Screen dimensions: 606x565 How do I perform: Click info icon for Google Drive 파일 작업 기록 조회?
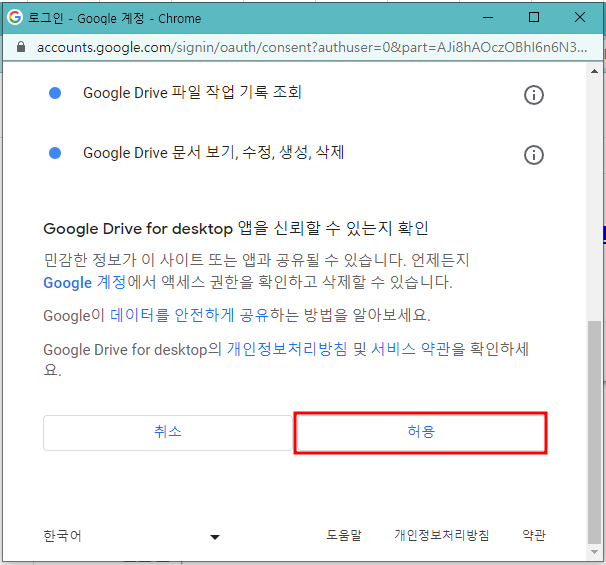pyautogui.click(x=534, y=95)
